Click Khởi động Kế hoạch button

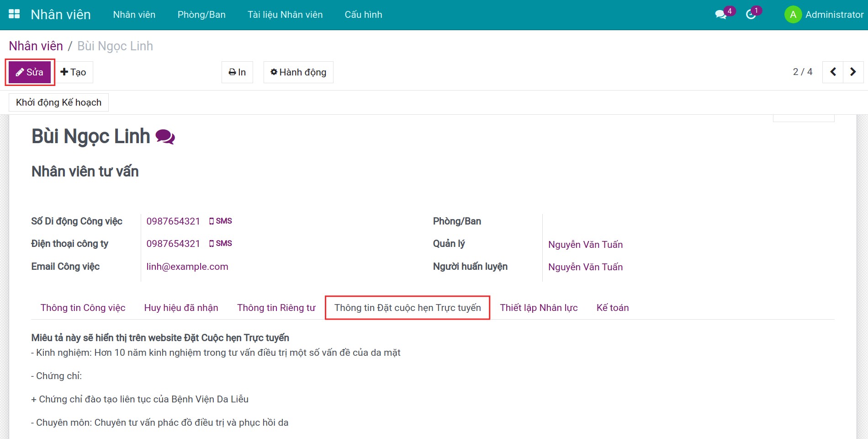pyautogui.click(x=58, y=102)
